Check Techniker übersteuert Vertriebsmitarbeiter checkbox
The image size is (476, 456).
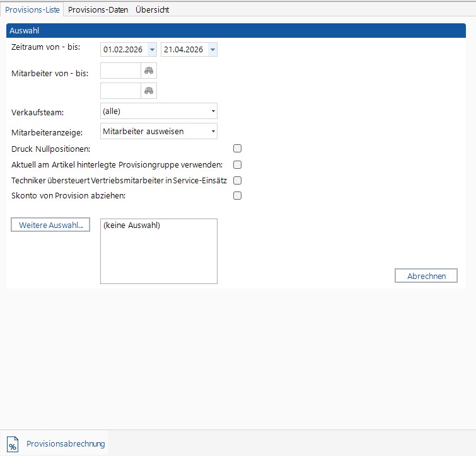238,180
